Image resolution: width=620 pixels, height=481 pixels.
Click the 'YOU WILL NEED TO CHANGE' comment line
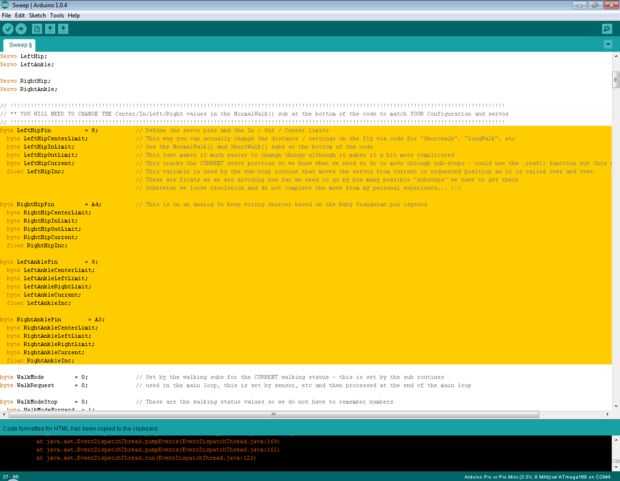coord(254,114)
